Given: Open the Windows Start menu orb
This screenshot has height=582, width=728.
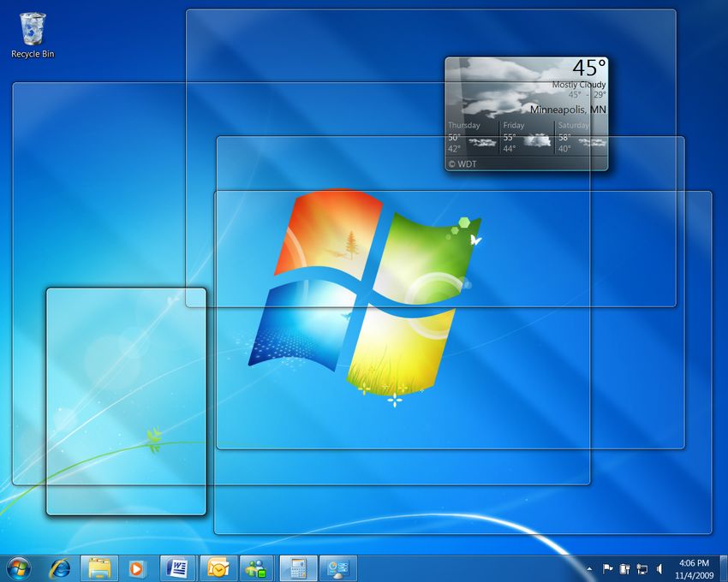Looking at the screenshot, I should coord(19,568).
